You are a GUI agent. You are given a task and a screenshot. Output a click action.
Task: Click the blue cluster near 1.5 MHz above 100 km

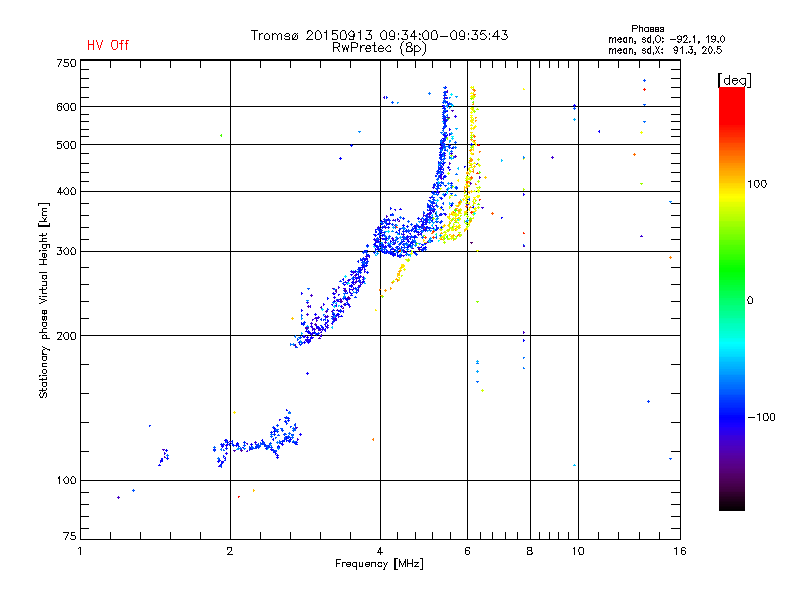(164, 457)
